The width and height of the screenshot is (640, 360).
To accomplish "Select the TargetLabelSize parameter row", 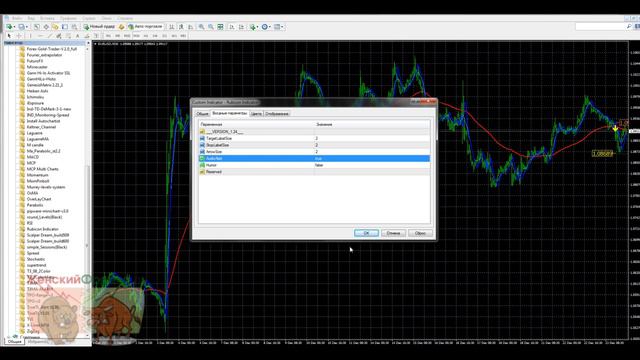I will tap(314, 138).
